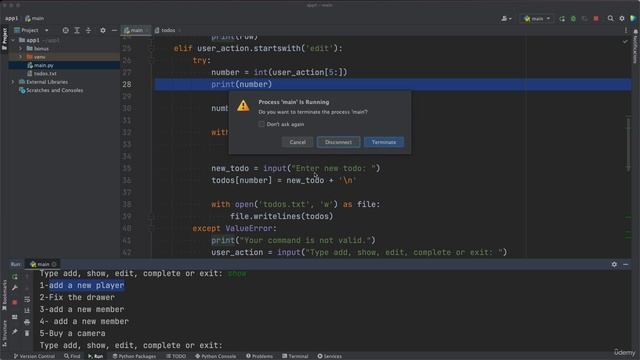640x360 pixels.
Task: Open the Run tool window tab
Action: tap(96, 356)
